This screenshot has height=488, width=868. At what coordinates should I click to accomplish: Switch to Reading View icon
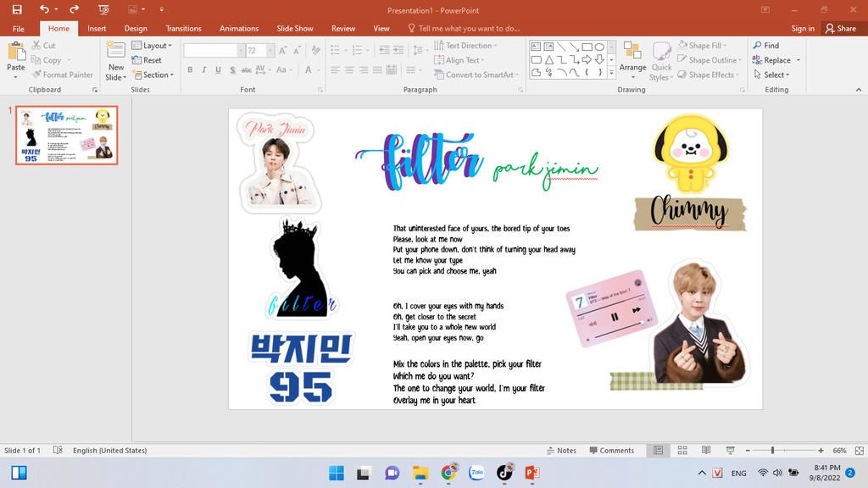pos(706,451)
